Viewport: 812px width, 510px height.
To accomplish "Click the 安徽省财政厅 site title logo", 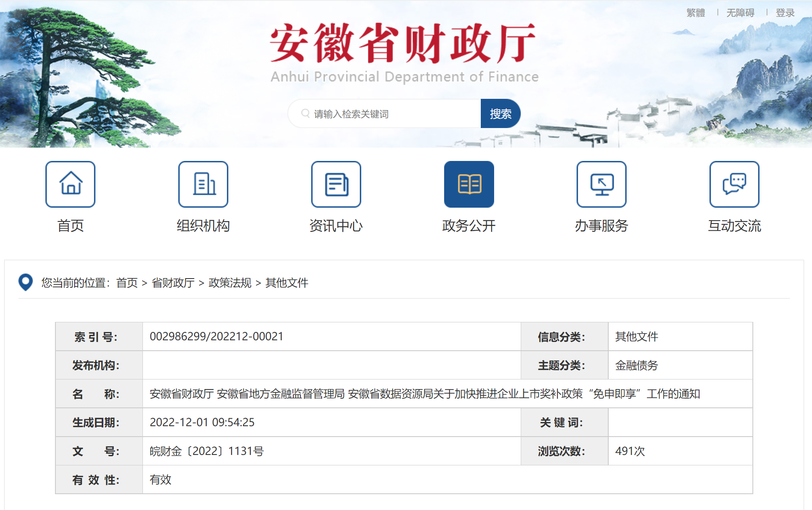I will click(403, 43).
